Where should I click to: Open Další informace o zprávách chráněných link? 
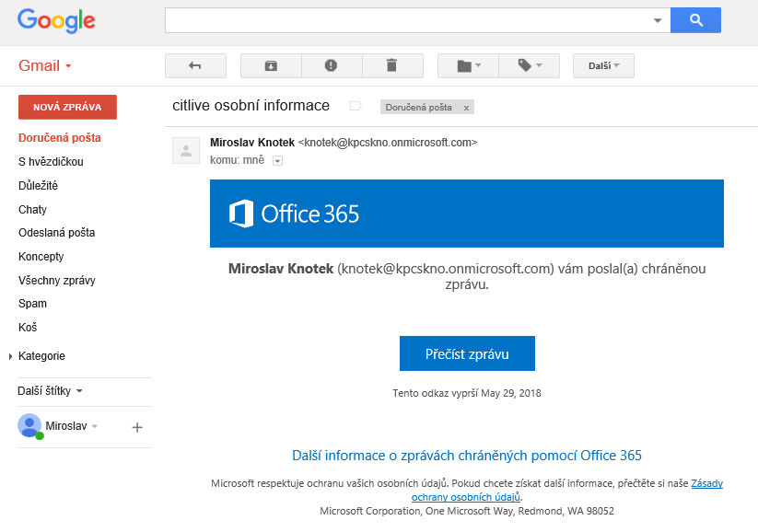tap(467, 456)
